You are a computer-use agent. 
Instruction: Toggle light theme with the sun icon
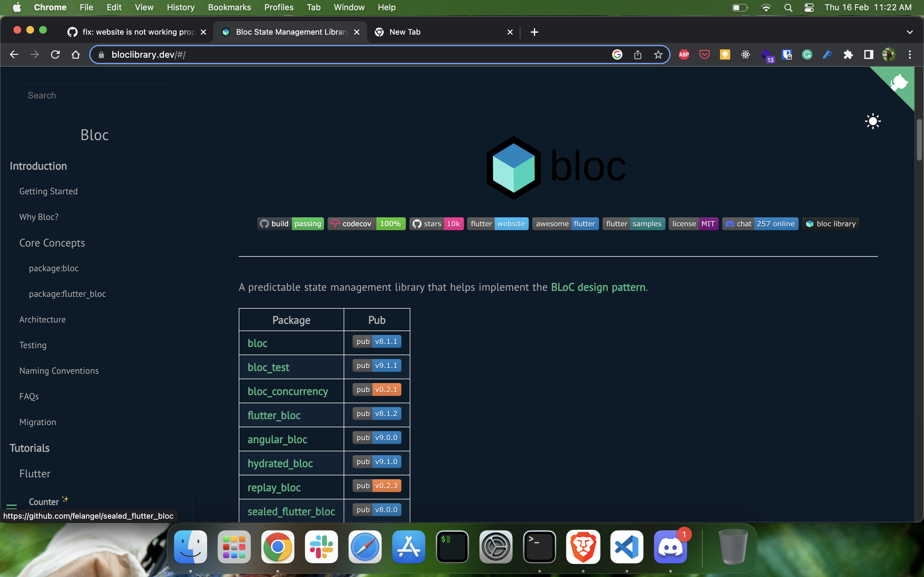873,121
